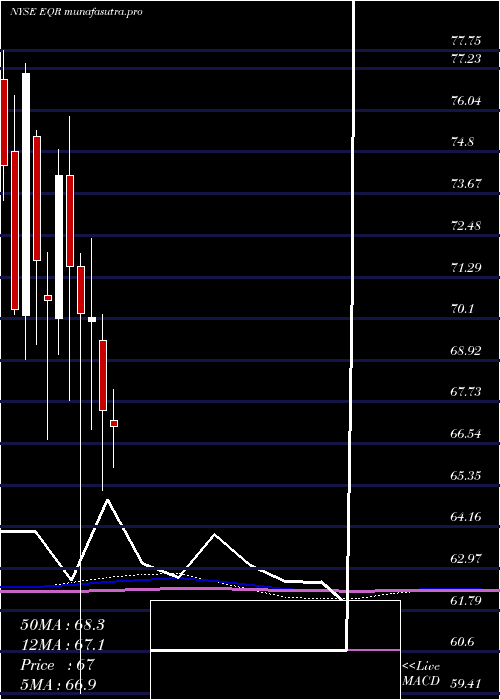Click the 67.73 price axis label
500x700 pixels.
click(466, 392)
